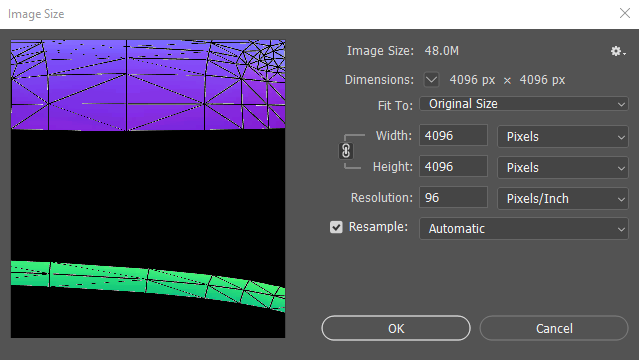Confirm with the OK button
This screenshot has width=639, height=360.
tap(396, 328)
